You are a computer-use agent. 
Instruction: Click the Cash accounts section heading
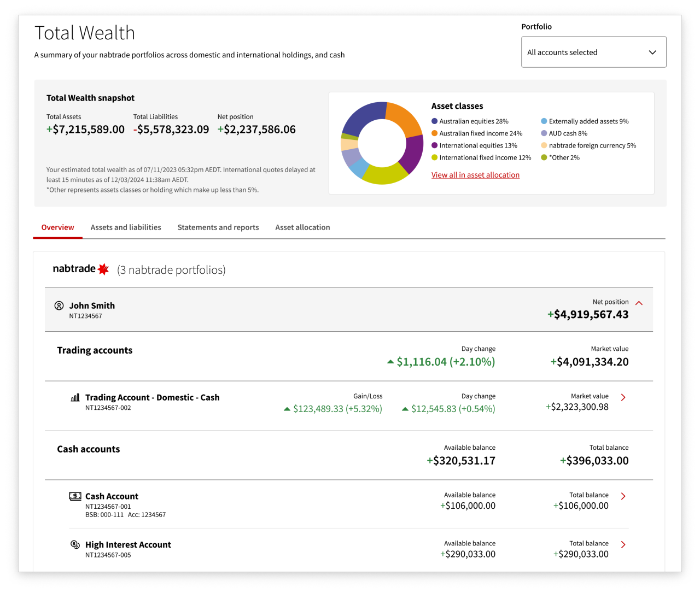(x=89, y=449)
